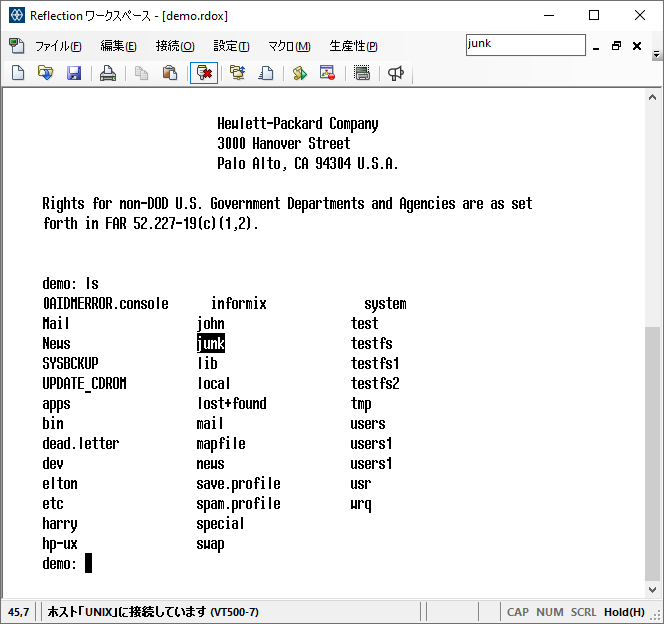
Task: Click the highlighted junk entry
Action: (x=211, y=343)
